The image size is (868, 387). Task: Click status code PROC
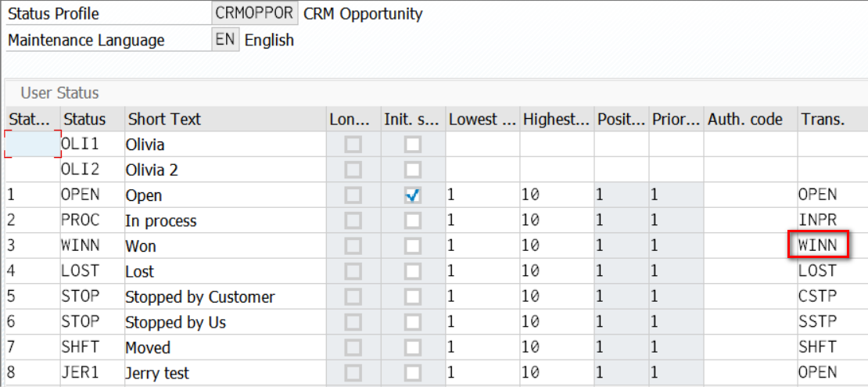tap(81, 221)
